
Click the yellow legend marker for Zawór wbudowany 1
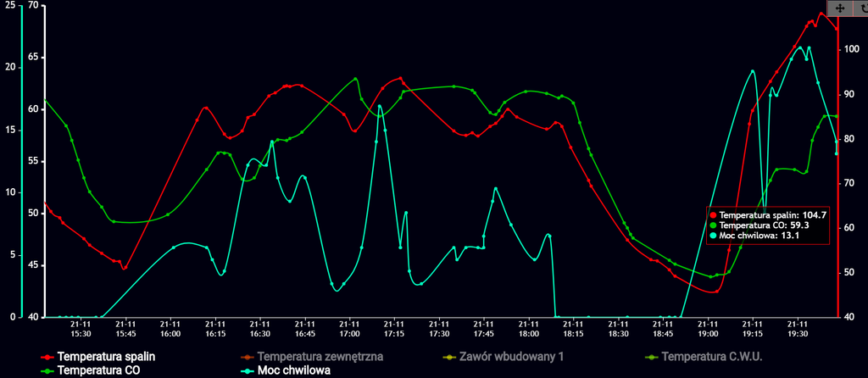point(449,357)
